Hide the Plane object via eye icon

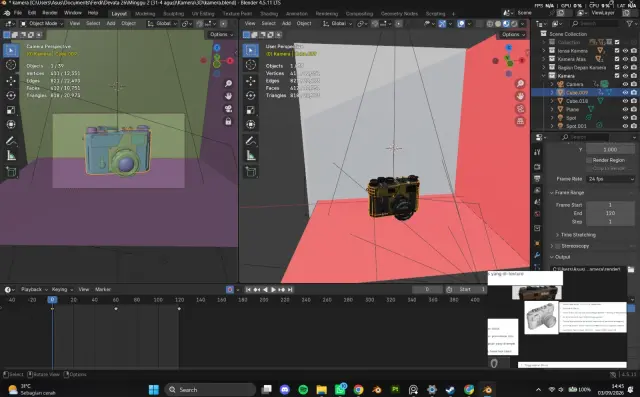pos(625,109)
